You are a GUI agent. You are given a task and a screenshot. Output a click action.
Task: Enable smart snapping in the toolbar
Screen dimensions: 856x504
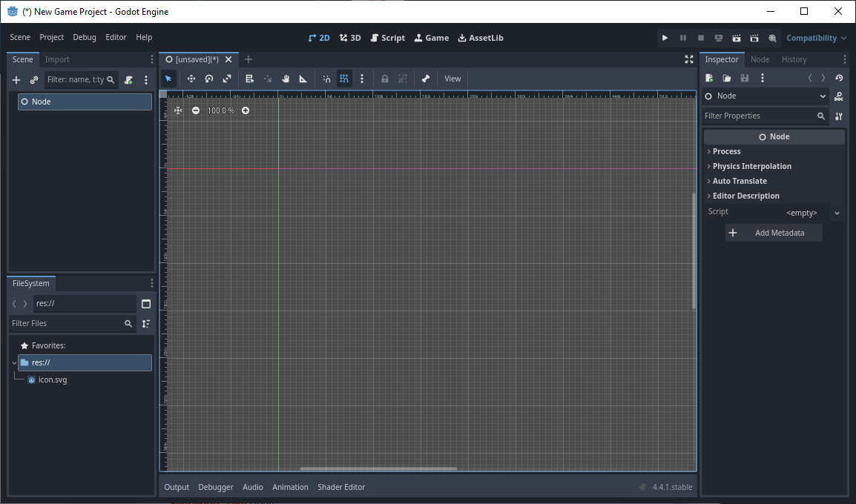click(x=326, y=79)
